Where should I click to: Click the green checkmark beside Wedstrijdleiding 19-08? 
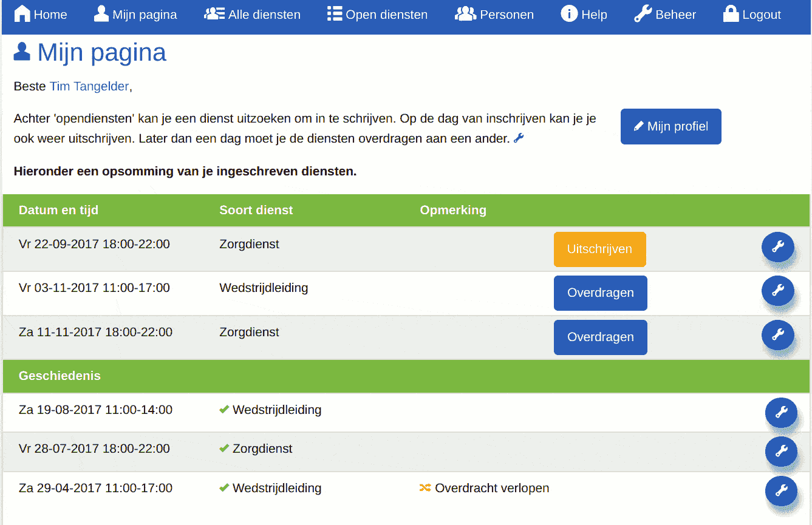(x=223, y=409)
